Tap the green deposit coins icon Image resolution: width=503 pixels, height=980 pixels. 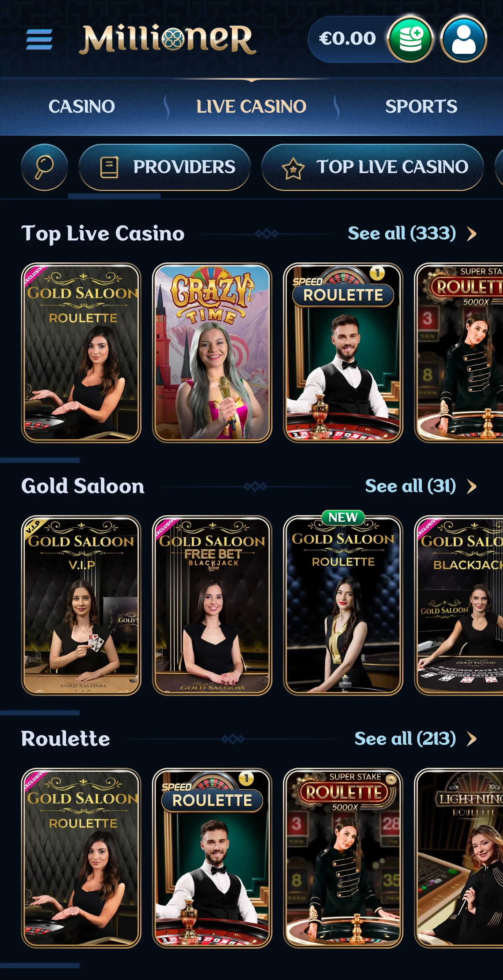(410, 39)
